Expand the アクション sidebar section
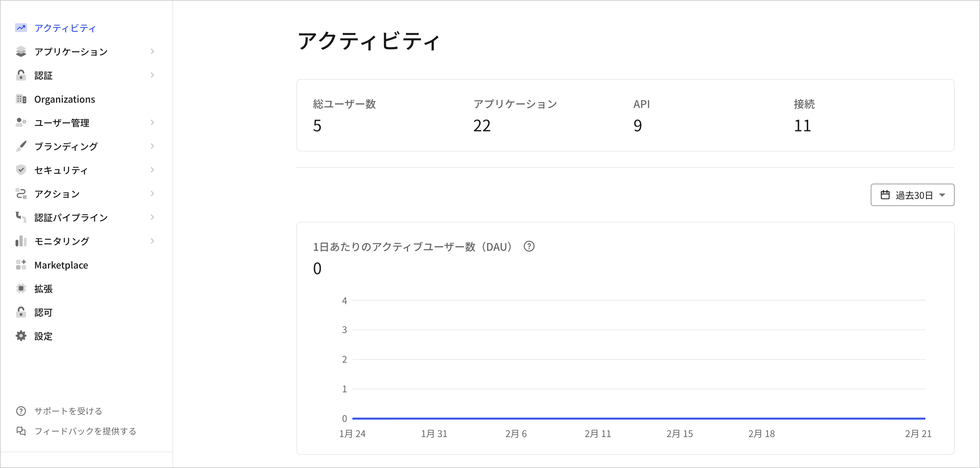This screenshot has height=468, width=980. (x=153, y=194)
